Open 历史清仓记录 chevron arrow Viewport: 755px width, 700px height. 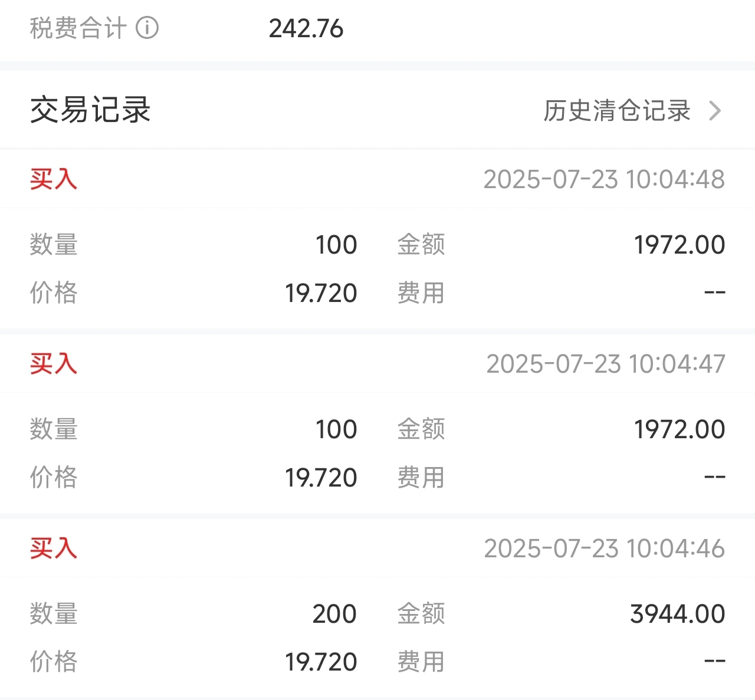click(x=715, y=110)
